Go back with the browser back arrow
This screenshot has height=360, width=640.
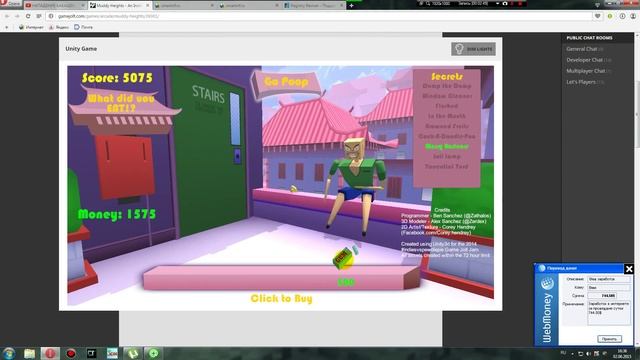point(7,16)
